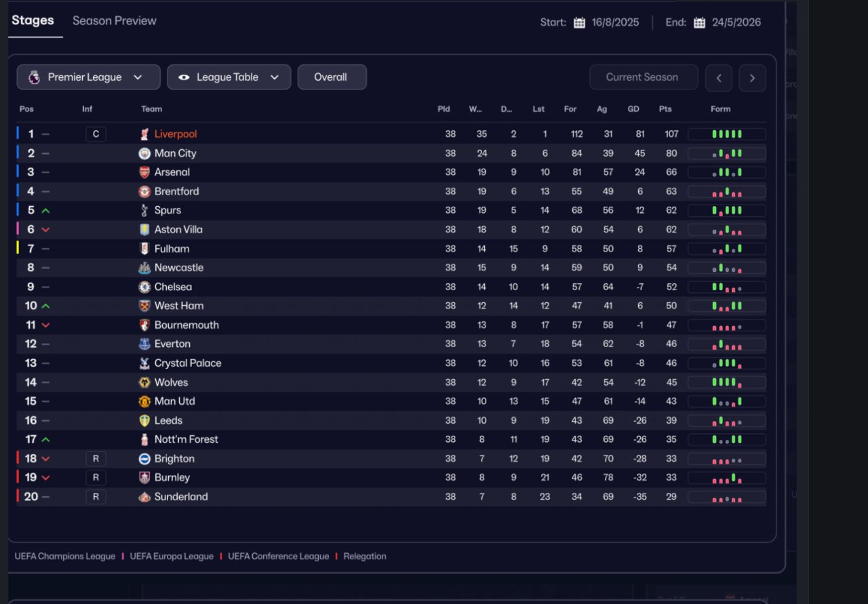
Task: Click the Leeds club crest
Action: (144, 420)
